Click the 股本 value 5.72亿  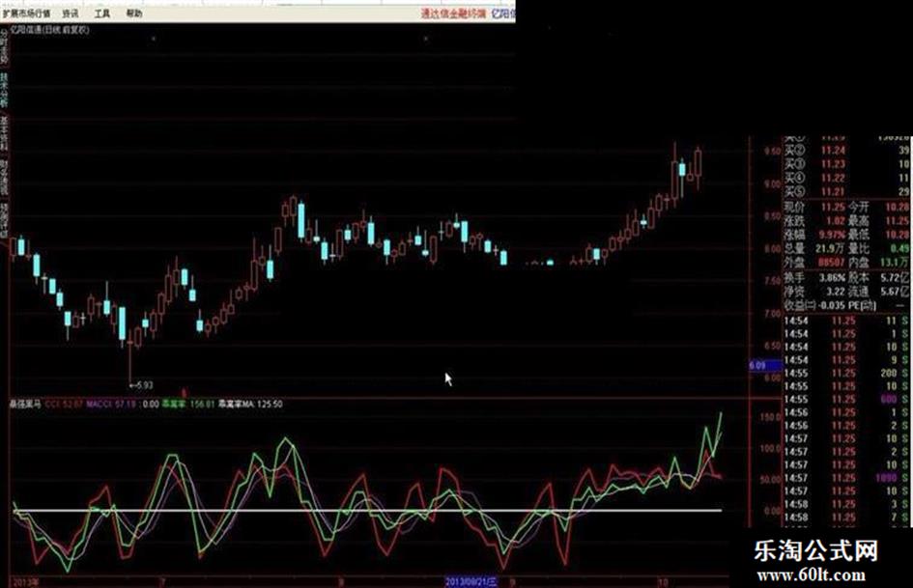[x=895, y=278]
